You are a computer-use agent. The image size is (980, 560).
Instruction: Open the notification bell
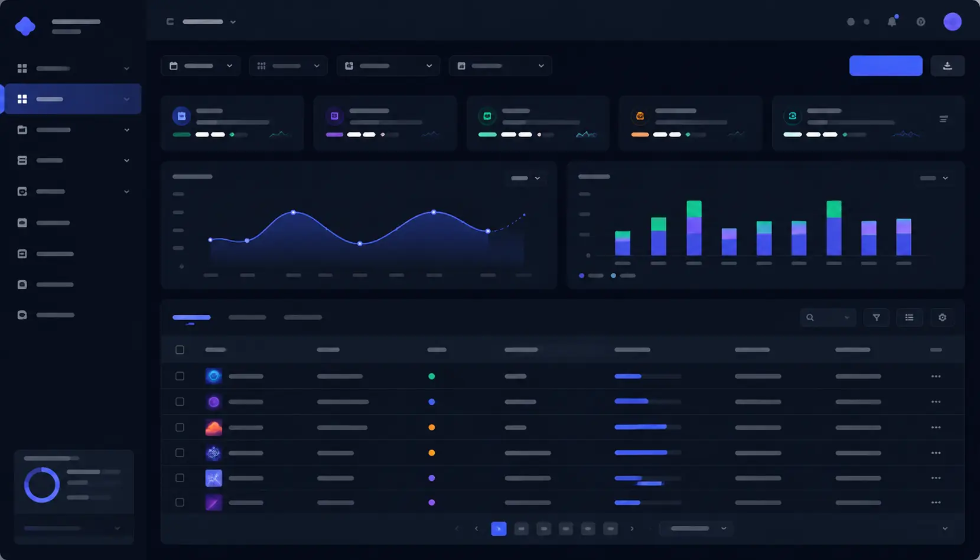click(x=892, y=22)
